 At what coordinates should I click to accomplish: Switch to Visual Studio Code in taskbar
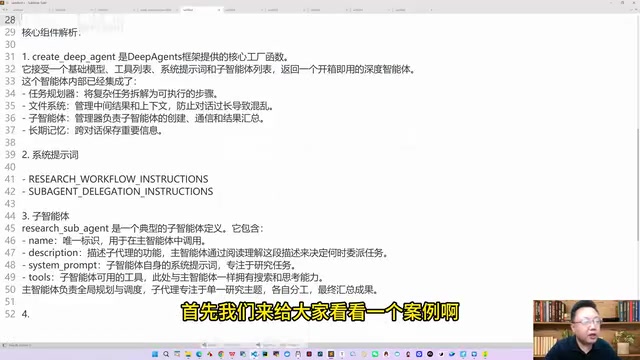[254, 354]
